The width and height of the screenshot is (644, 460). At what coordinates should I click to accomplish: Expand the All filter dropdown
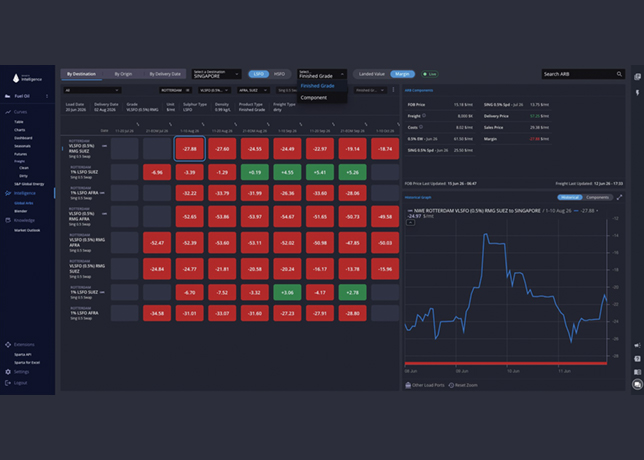pyautogui.click(x=92, y=90)
